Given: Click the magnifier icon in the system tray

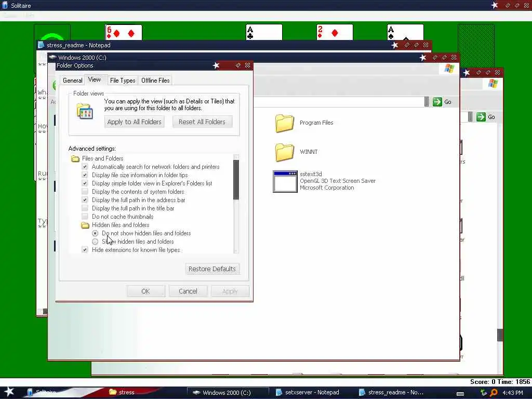Looking at the screenshot, I should pos(494,393).
